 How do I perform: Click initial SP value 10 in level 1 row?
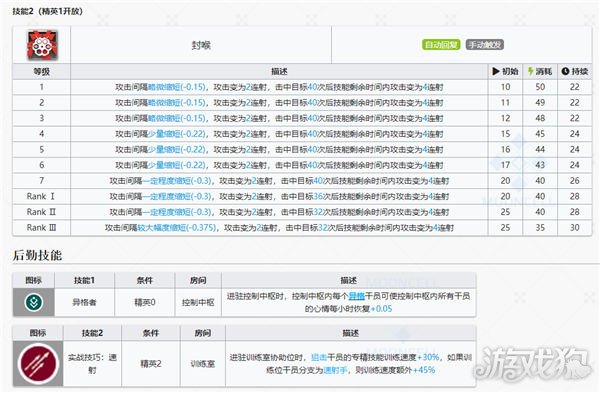pyautogui.click(x=505, y=87)
